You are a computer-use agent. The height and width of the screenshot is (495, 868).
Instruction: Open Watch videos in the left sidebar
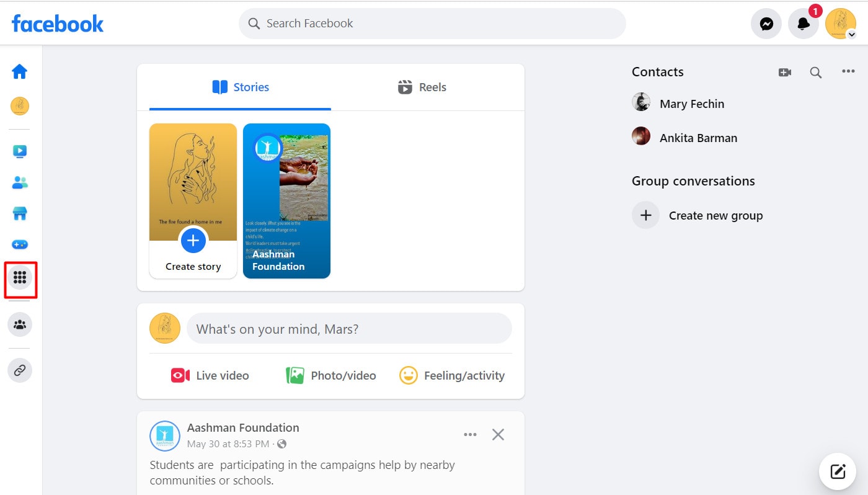pos(20,151)
